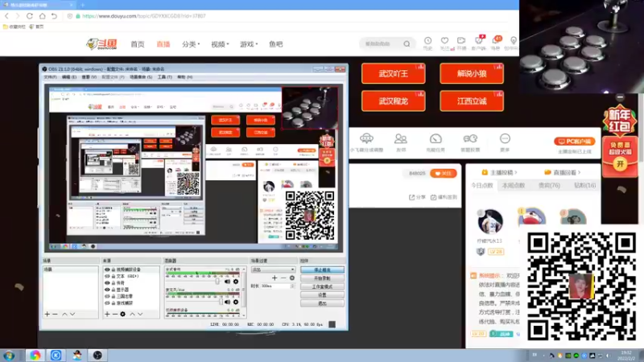Mute the second mixer audio channel
Image resolution: width=644 pixels, height=362 pixels.
[227, 302]
